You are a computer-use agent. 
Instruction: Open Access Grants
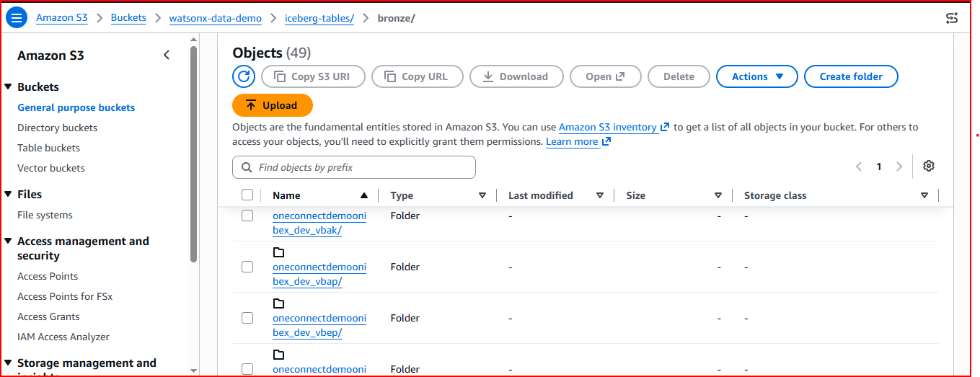(x=48, y=316)
